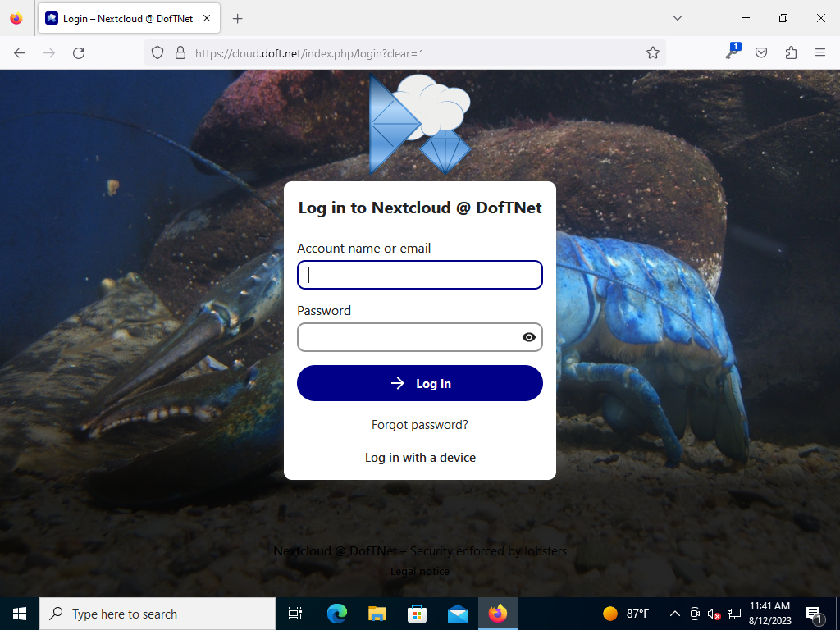The height and width of the screenshot is (630, 840).
Task: Open File Explorer from the taskbar
Action: [x=377, y=614]
